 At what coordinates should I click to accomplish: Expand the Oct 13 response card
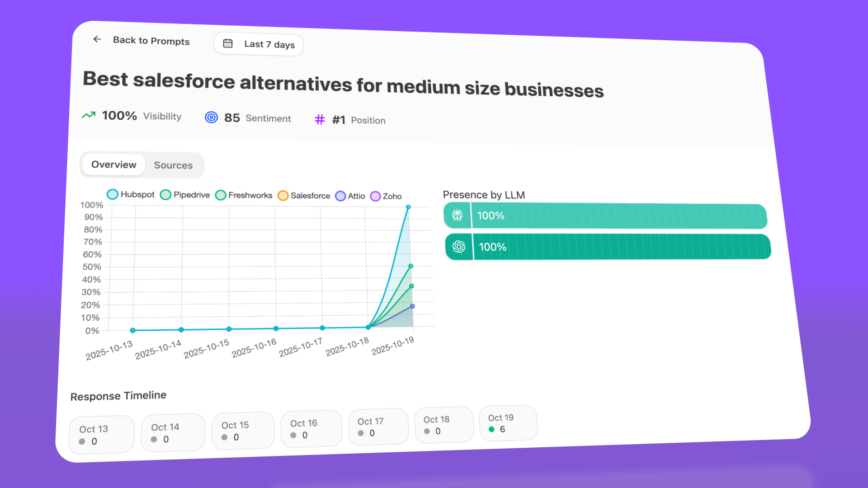101,434
